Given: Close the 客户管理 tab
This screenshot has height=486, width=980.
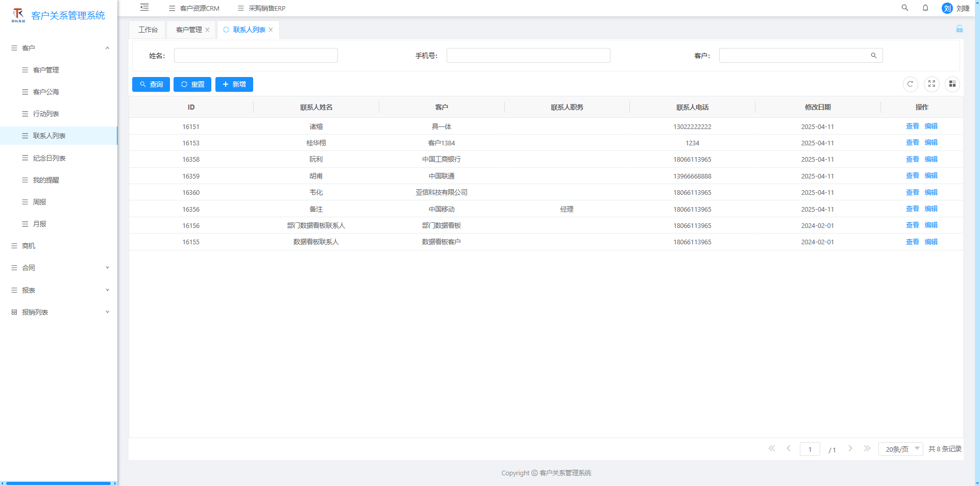Looking at the screenshot, I should click(207, 30).
